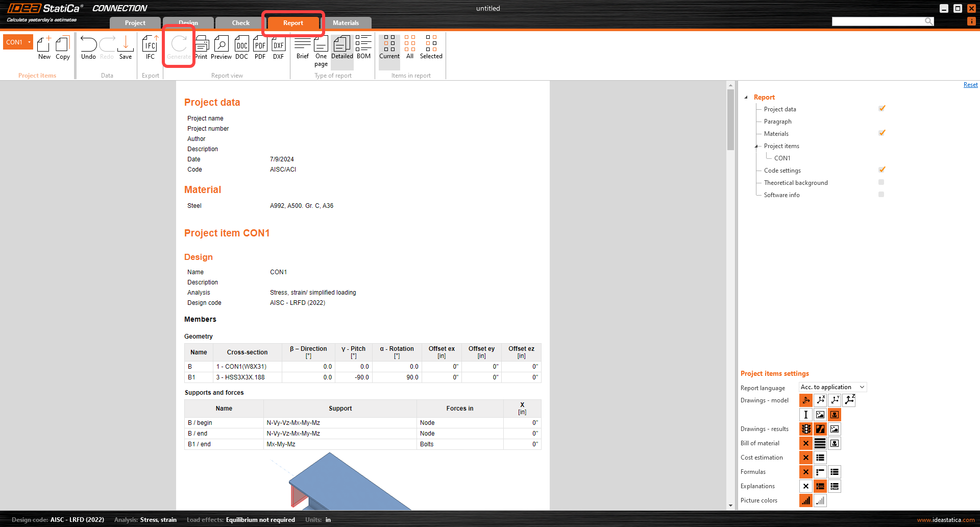The image size is (980, 527).
Task: Select grayscale Picture colors option
Action: coord(820,500)
